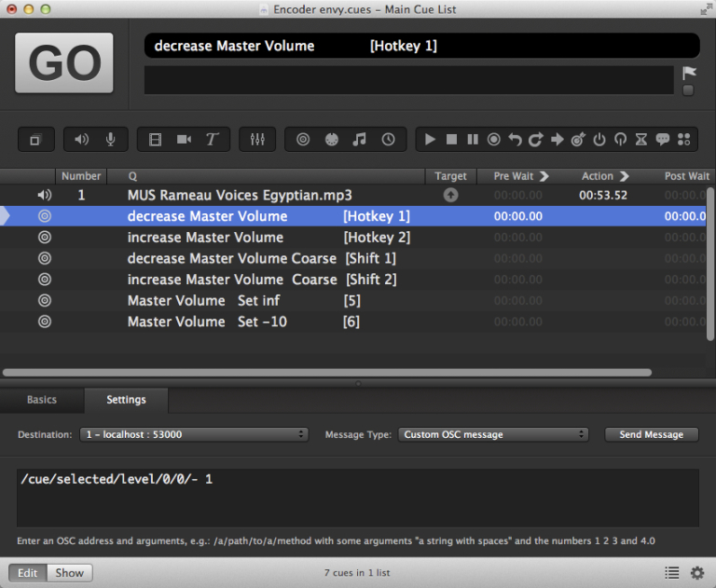The image size is (716, 588).
Task: Add a Video cue with filmstrip icon
Action: (x=155, y=140)
